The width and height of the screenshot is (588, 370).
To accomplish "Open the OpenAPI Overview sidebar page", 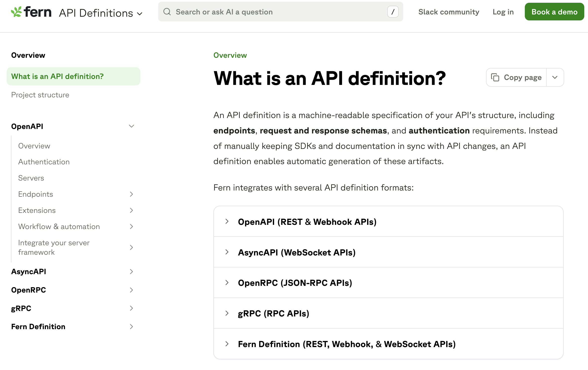I will (x=34, y=146).
